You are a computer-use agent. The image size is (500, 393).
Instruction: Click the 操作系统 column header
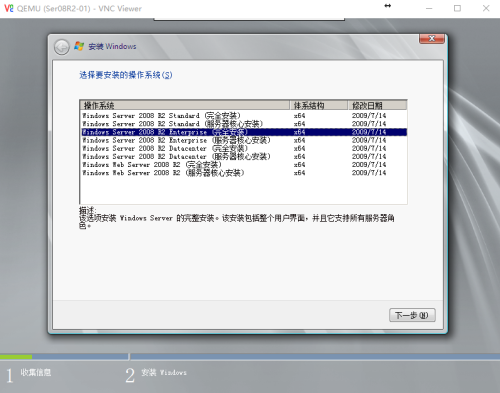pos(185,105)
